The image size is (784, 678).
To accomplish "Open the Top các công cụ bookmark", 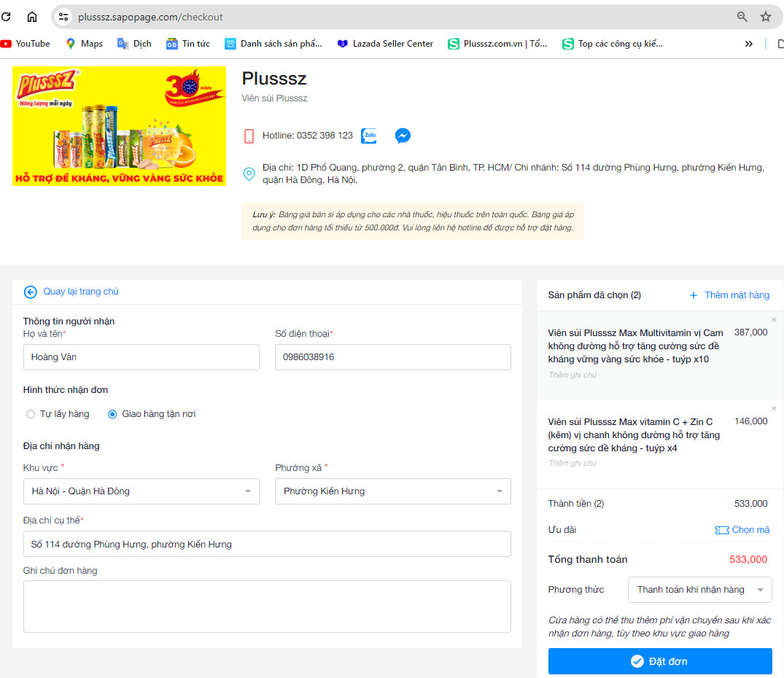I will pos(613,44).
